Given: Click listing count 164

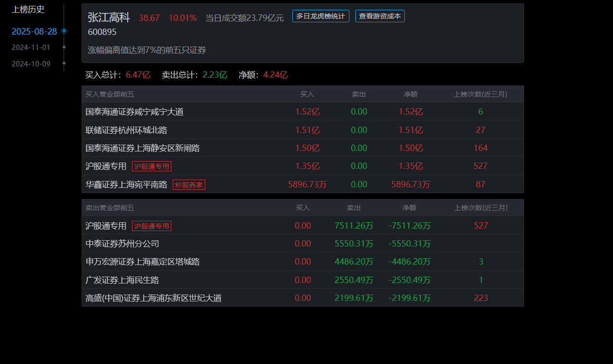Looking at the screenshot, I should point(480,148).
